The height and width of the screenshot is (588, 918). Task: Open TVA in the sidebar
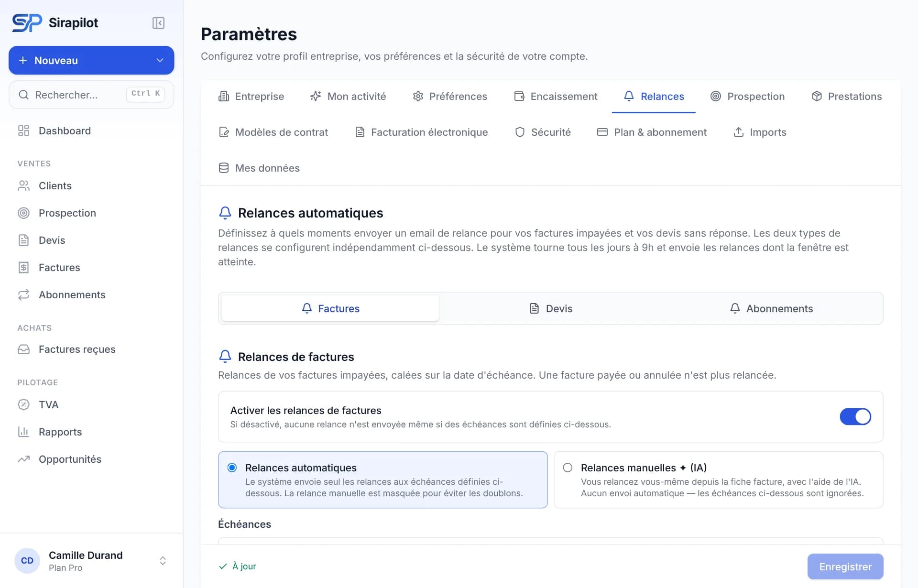pos(91,405)
